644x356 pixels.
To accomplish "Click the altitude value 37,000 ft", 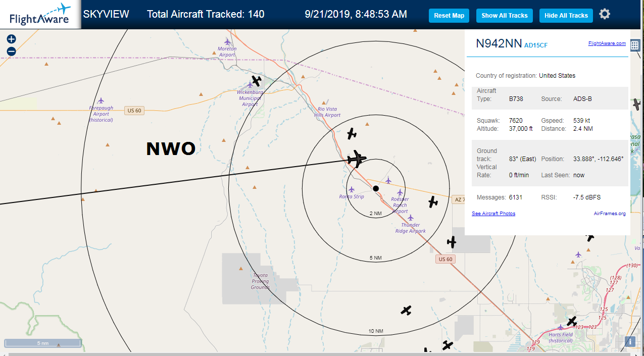I will tap(521, 129).
